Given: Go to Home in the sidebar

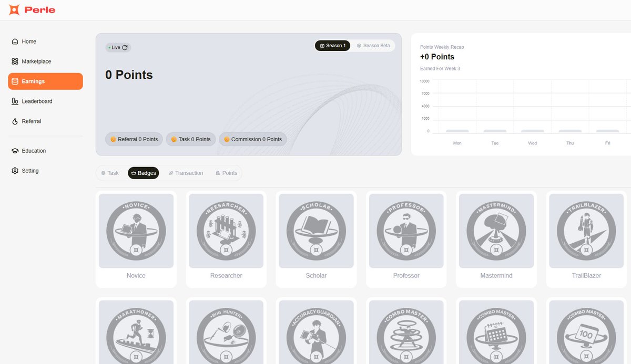Looking at the screenshot, I should [45, 41].
